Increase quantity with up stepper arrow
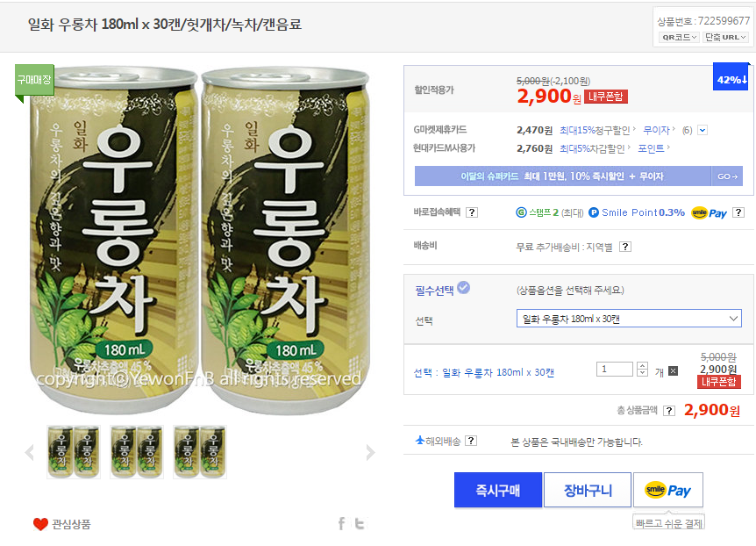The image size is (756, 546). pos(642,365)
